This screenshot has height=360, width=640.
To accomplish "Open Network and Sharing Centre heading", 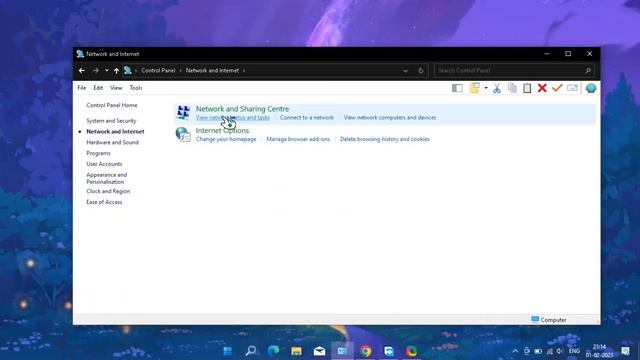I will point(242,109).
